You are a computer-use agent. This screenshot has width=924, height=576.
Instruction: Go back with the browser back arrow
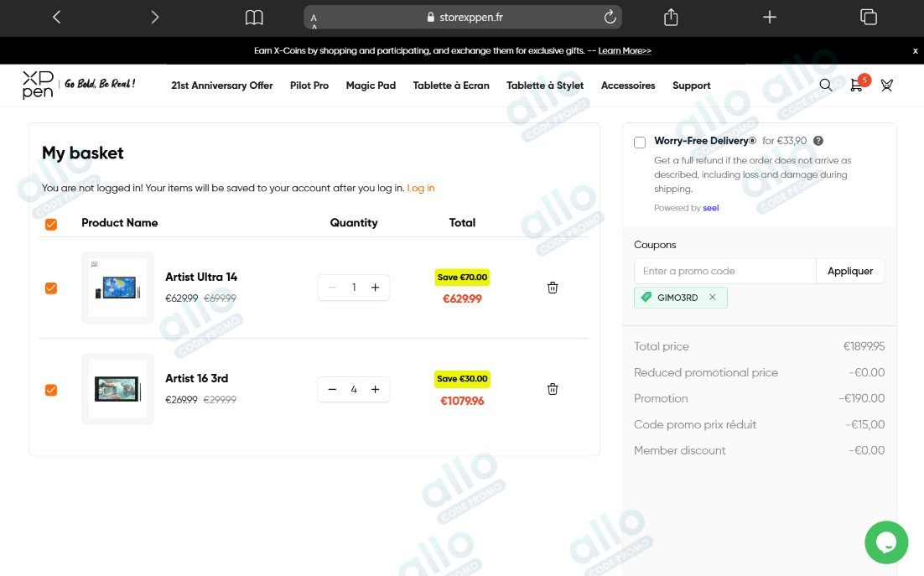[56, 17]
